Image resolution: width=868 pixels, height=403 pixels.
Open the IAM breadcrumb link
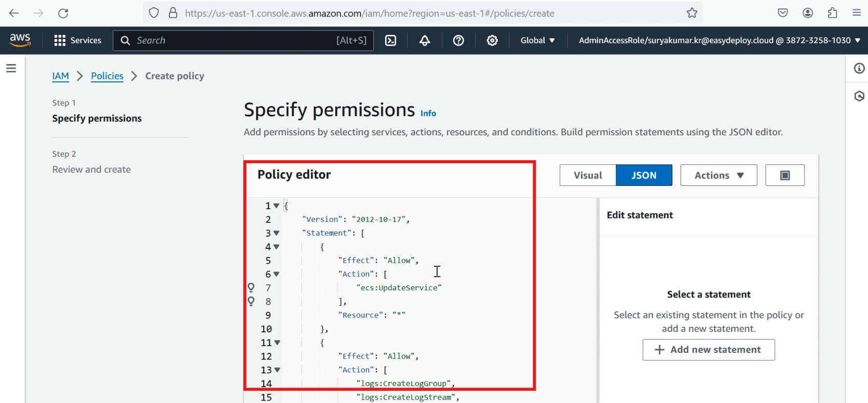[x=60, y=76]
